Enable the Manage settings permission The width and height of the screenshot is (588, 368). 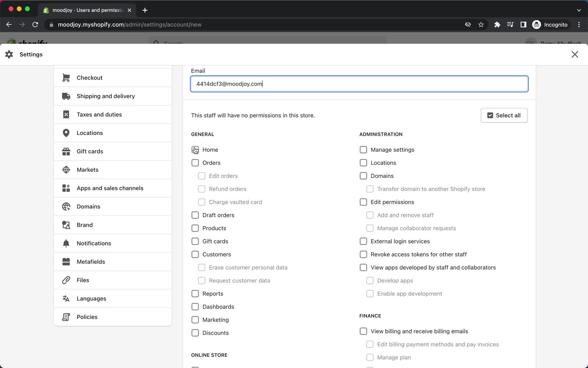click(x=363, y=149)
